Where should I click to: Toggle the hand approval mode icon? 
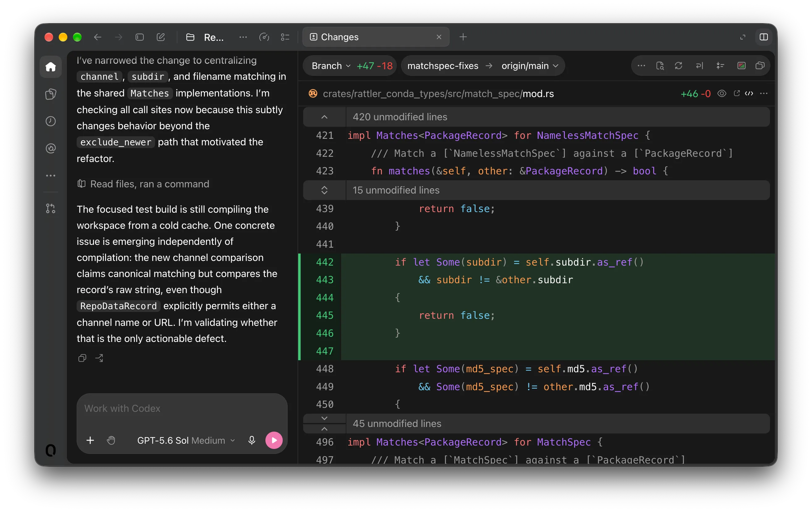[111, 440]
